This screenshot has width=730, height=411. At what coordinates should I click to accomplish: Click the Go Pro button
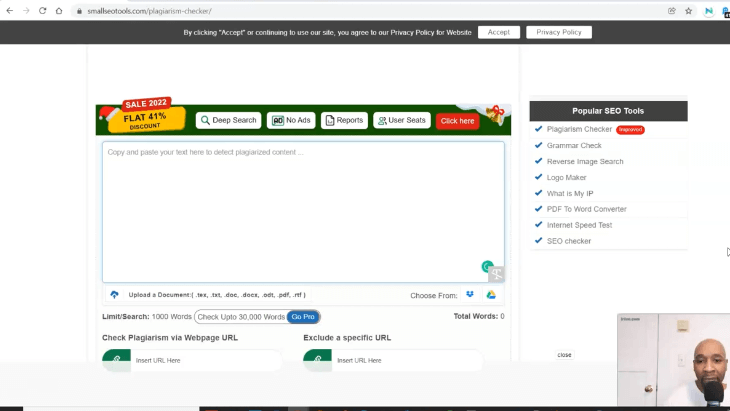303,317
